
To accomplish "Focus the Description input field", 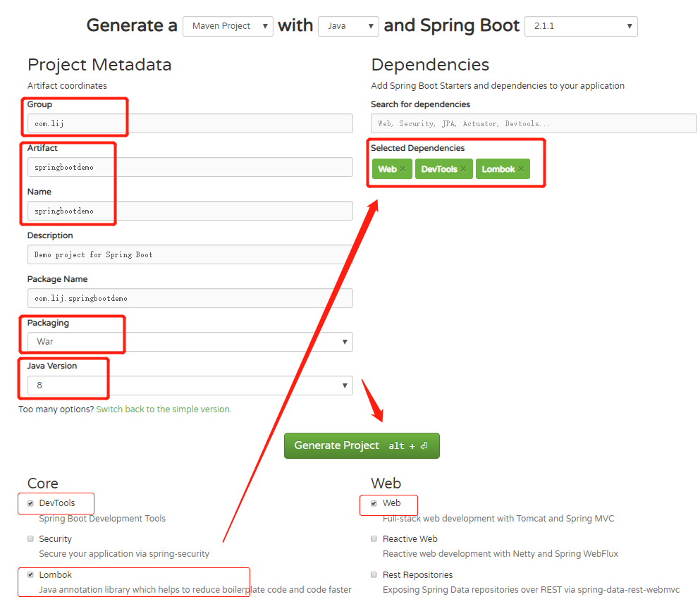I will pyautogui.click(x=190, y=254).
